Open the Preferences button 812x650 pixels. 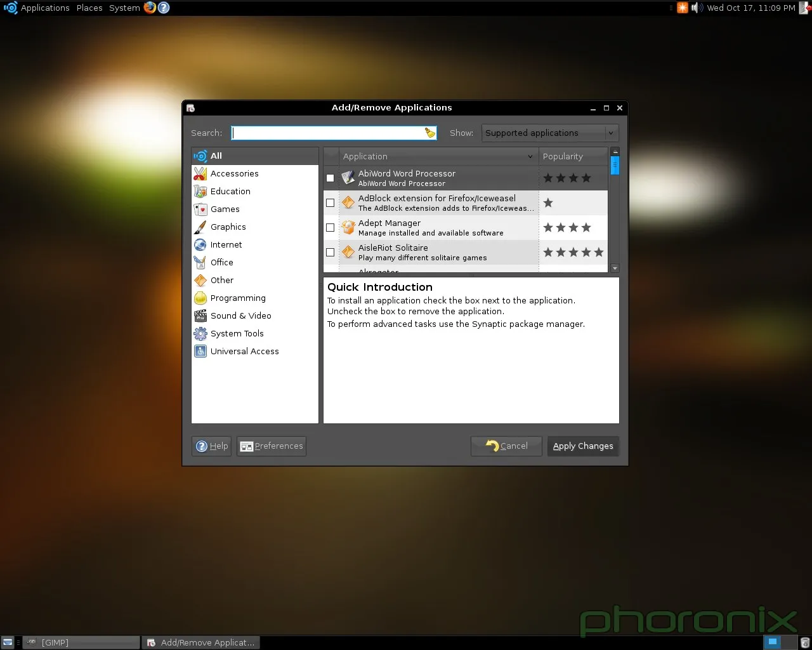point(272,446)
